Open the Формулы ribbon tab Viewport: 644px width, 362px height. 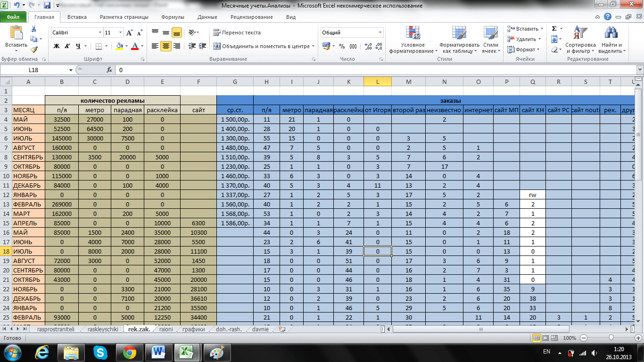(173, 17)
